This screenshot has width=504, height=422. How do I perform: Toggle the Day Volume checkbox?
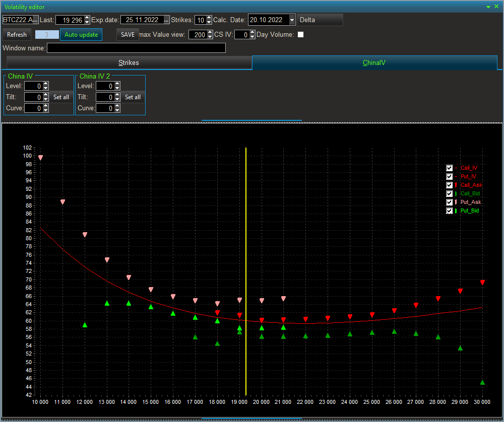pos(300,35)
